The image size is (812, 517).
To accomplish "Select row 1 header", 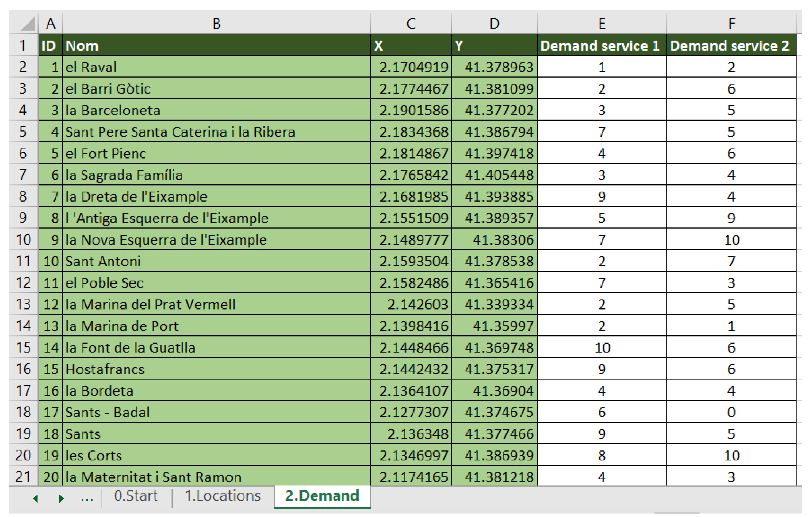I will [x=23, y=45].
